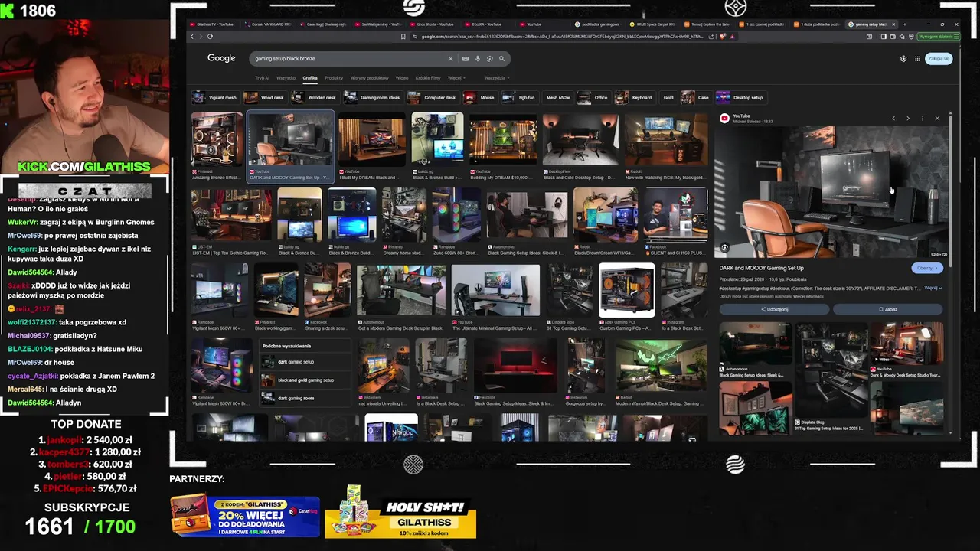Screen dimensions: 980x551
Task: Open the on-screen keyboard in search box
Action: pyautogui.click(x=465, y=58)
